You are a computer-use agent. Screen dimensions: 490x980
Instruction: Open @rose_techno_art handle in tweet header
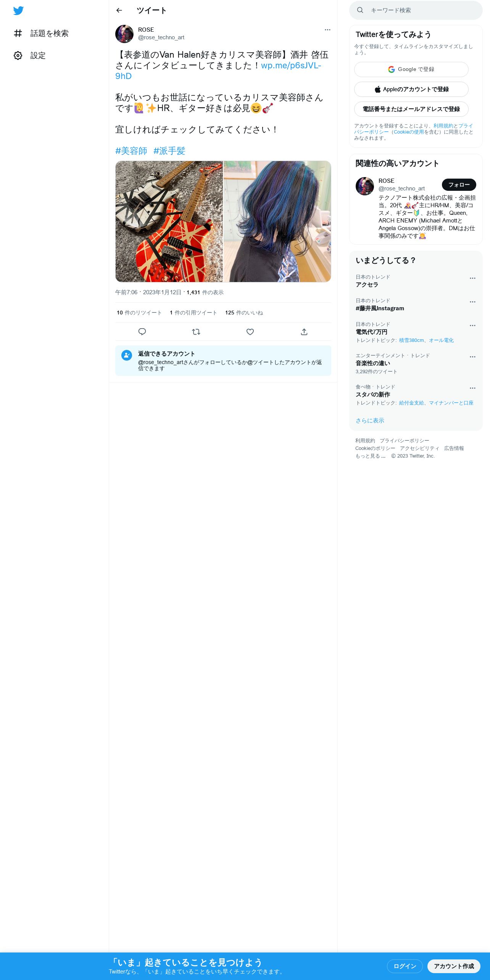pos(161,37)
